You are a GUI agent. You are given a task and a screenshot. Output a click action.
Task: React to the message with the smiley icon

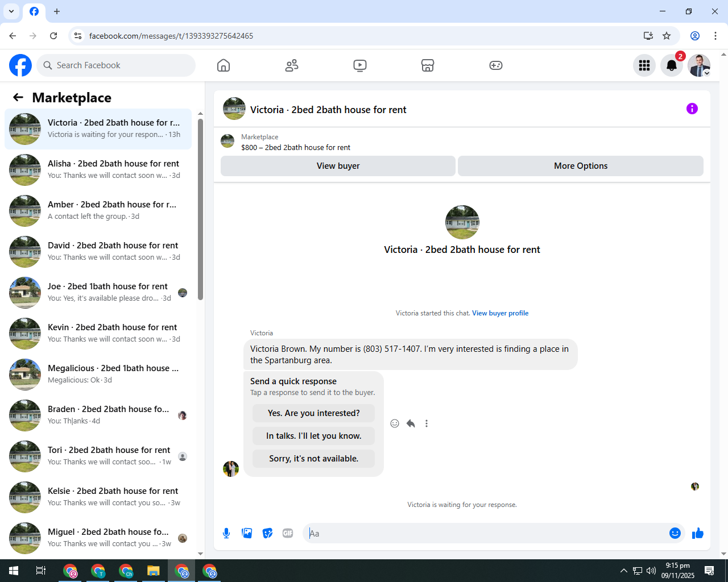click(395, 423)
